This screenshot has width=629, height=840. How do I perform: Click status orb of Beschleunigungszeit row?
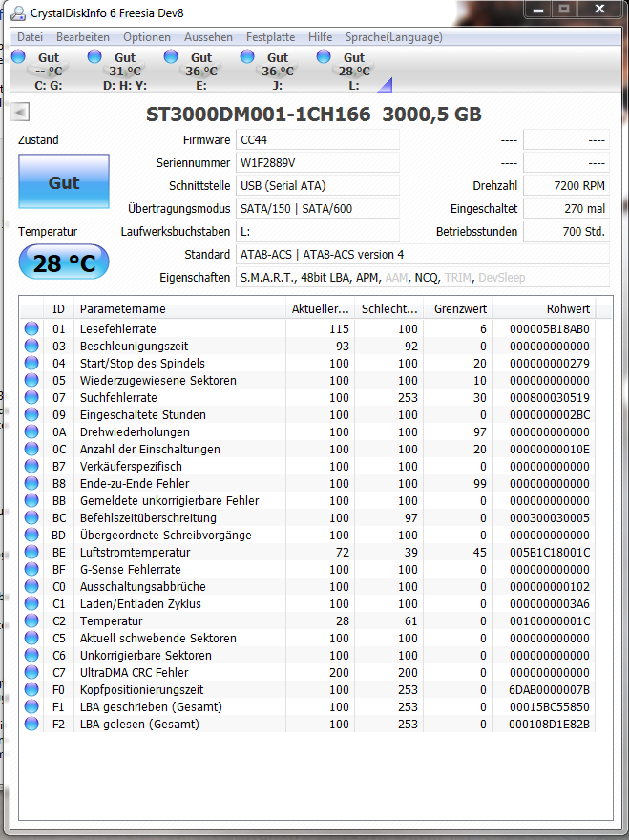tap(31, 346)
